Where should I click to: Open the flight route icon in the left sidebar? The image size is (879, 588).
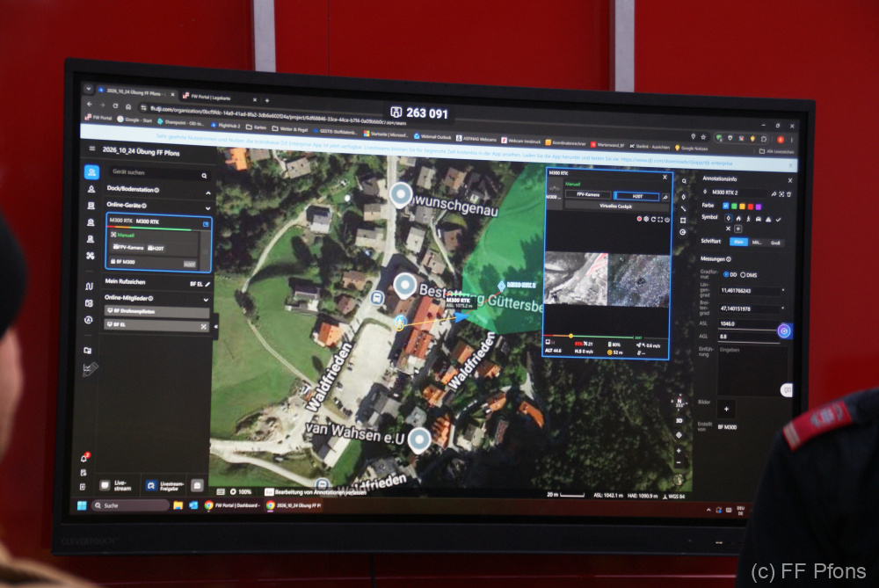tap(89, 286)
